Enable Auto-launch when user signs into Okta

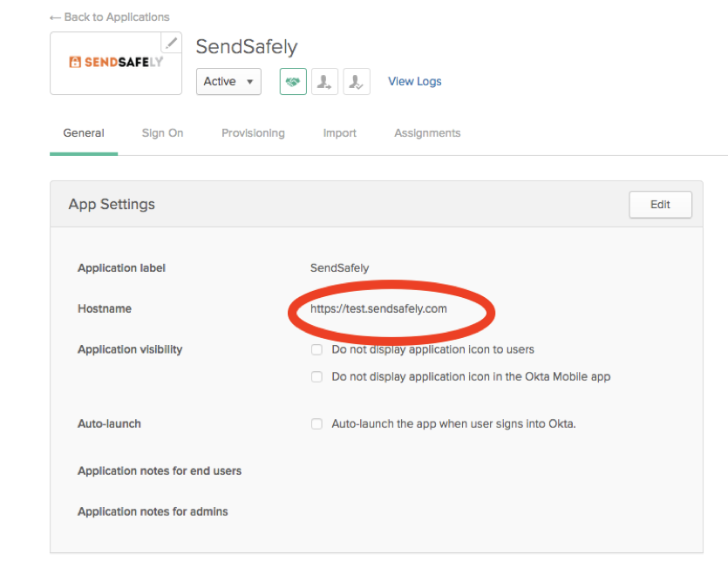(316, 423)
